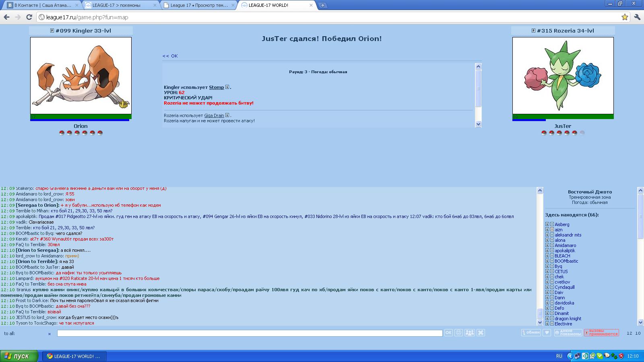Open the 'aleksandr mts' player link
Image resolution: width=644 pixels, height=362 pixels.
[568, 235]
